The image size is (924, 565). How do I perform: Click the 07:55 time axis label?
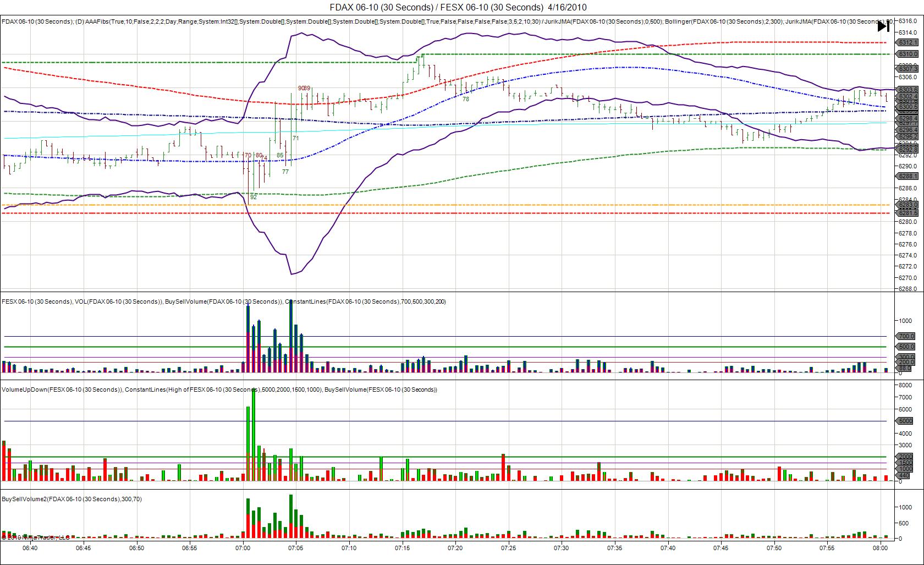827,548
